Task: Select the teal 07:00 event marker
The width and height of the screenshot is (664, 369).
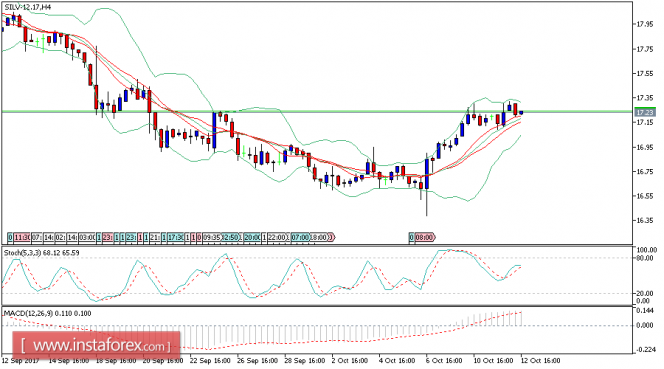Action: point(300,237)
